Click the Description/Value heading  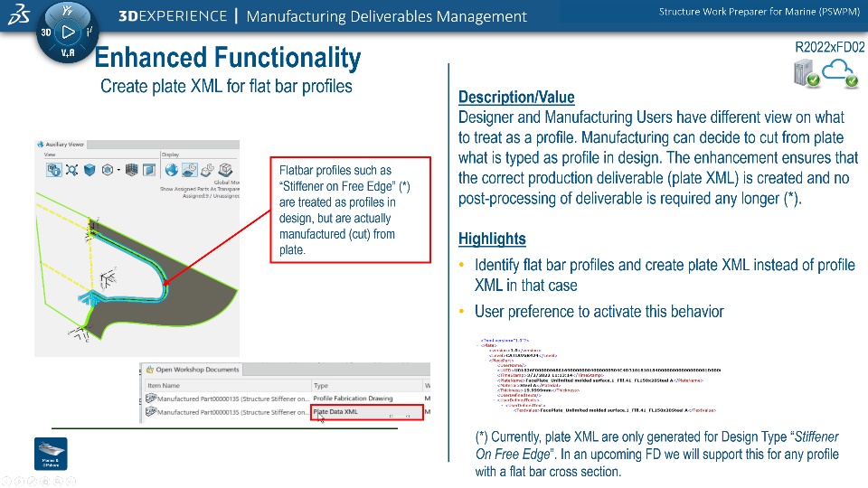516,98
